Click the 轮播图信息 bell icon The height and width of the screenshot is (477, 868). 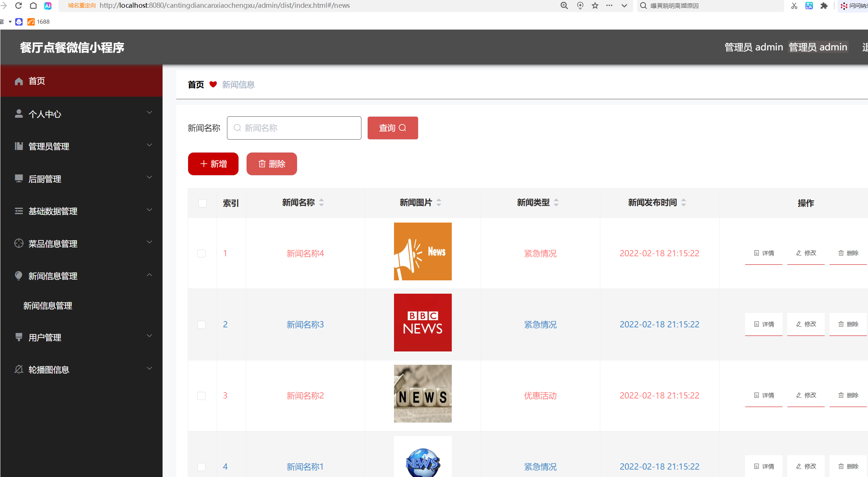click(x=19, y=369)
